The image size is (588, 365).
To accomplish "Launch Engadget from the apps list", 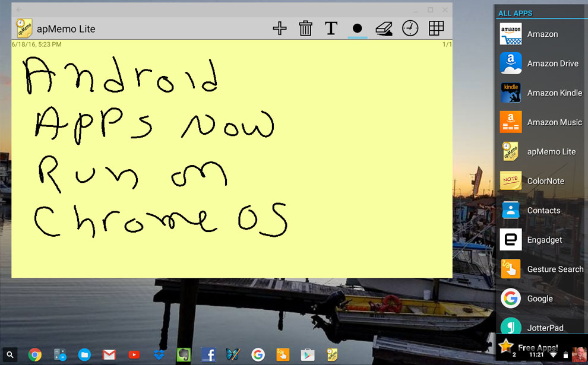I will [x=542, y=240].
